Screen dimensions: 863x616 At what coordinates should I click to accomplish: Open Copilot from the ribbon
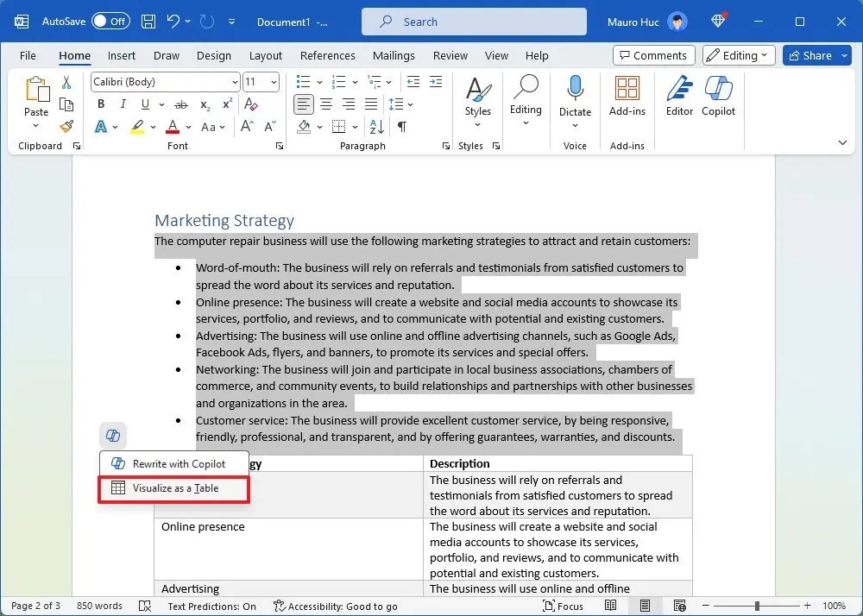click(719, 97)
